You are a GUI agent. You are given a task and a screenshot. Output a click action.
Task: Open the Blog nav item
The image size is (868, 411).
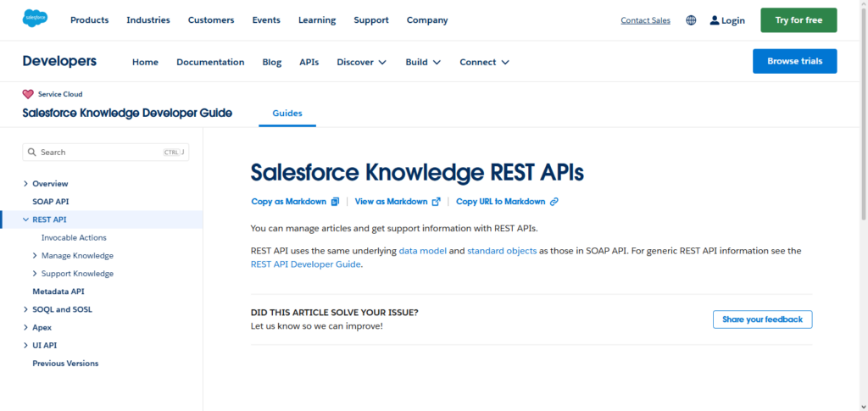(272, 62)
